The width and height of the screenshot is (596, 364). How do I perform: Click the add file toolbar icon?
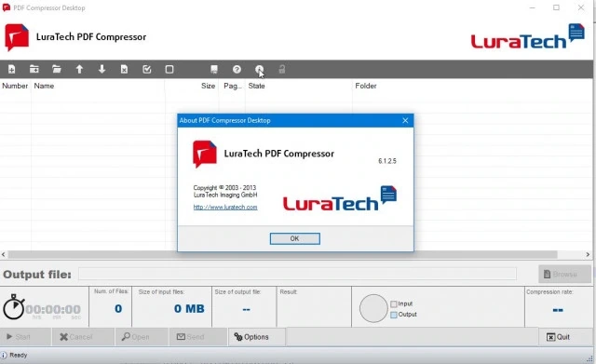click(12, 69)
